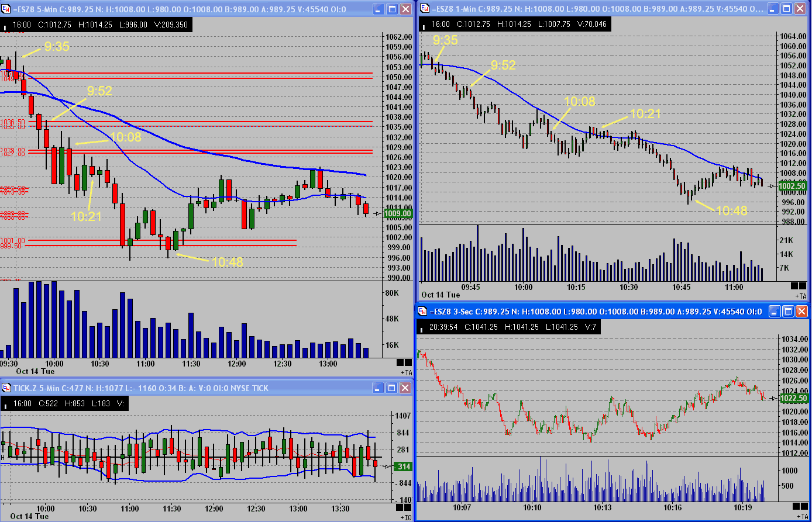812x522 pixels.
Task: Open the system menu icon of ESZ8 3-Sec window
Action: coord(421,312)
